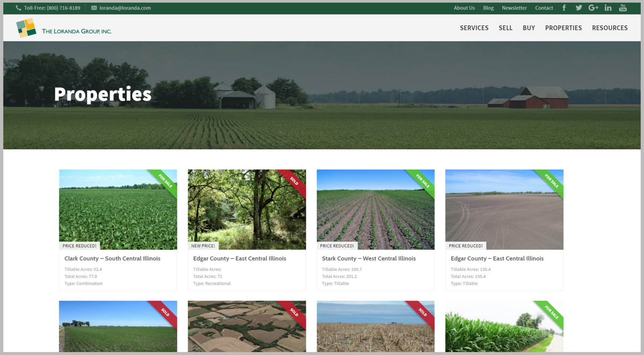
Task: Click the Properties page heading
Action: pyautogui.click(x=103, y=94)
